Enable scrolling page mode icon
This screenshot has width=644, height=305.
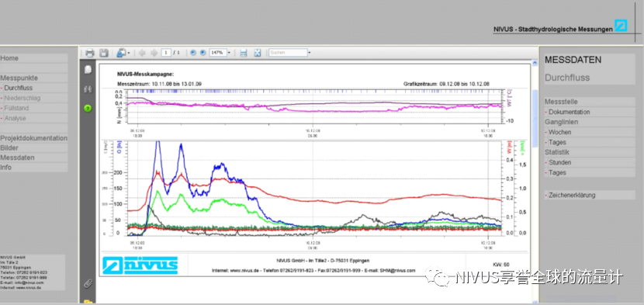point(244,53)
